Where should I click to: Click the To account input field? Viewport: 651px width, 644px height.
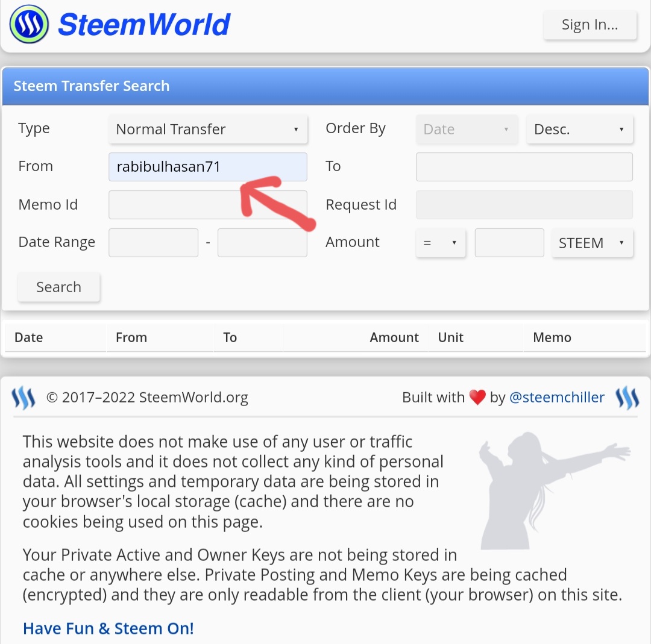click(524, 167)
